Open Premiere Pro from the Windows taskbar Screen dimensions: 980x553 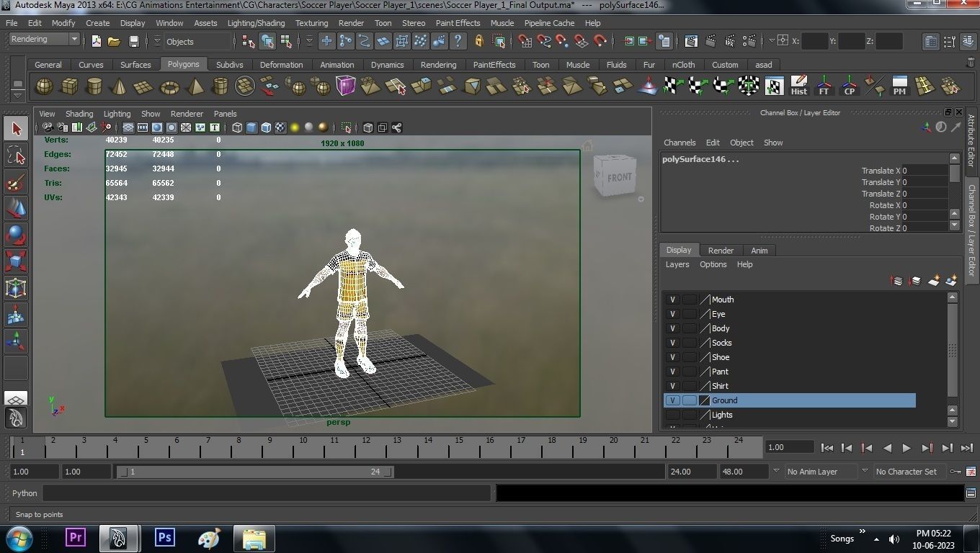pos(75,538)
